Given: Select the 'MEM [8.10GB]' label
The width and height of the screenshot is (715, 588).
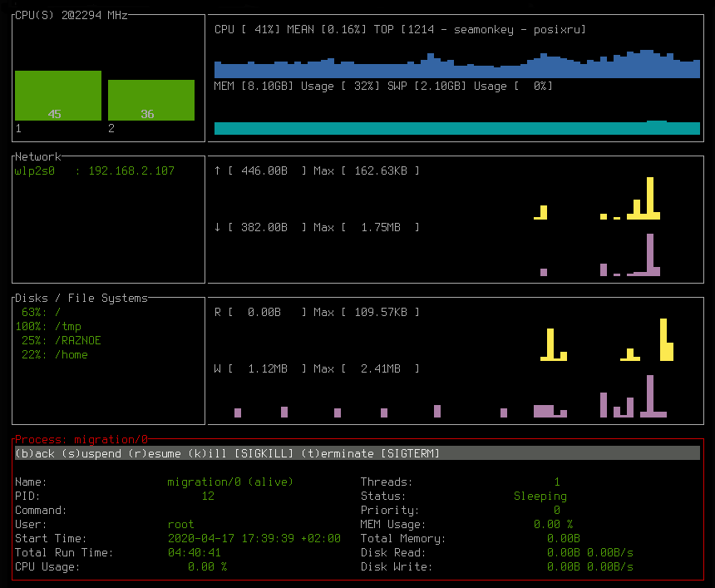Looking at the screenshot, I should point(254,86).
